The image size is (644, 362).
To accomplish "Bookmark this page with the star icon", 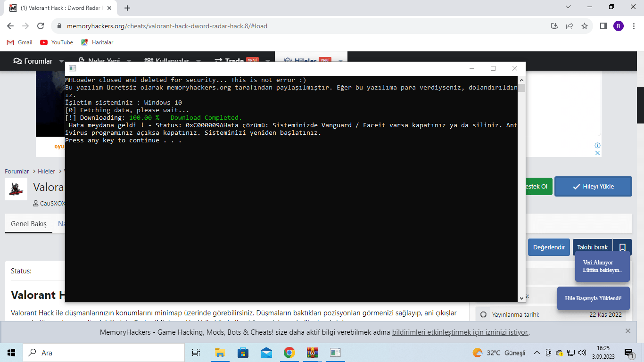I will 585,26.
